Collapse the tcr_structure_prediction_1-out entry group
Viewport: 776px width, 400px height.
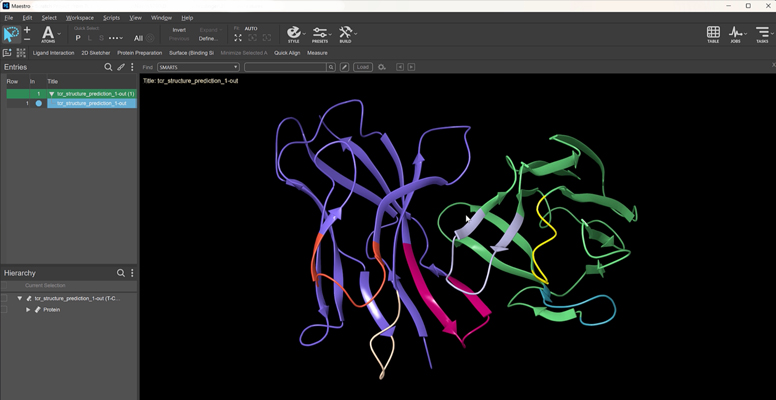click(51, 94)
